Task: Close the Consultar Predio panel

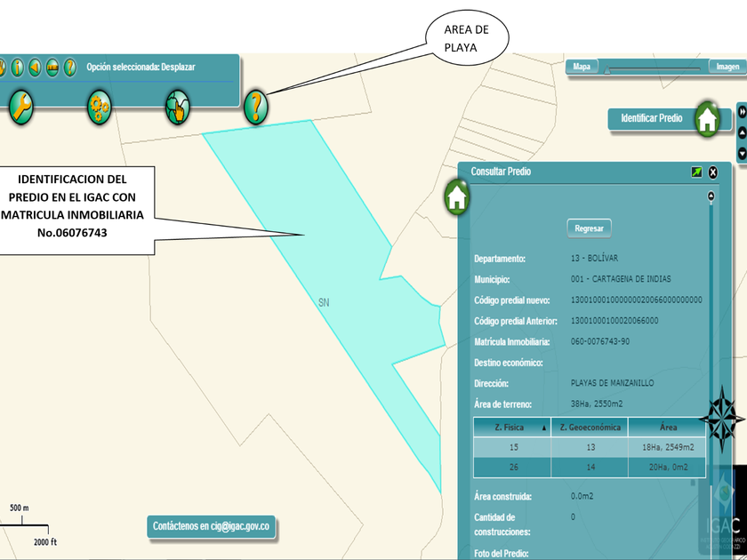Action: coord(712,172)
